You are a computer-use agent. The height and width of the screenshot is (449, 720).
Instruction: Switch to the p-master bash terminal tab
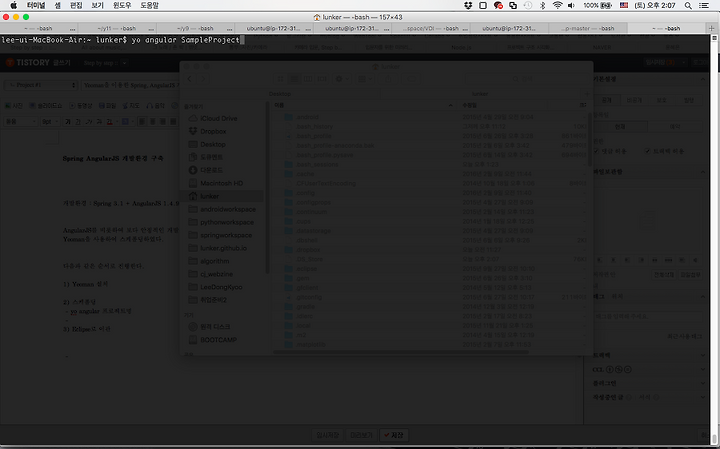(x=588, y=28)
